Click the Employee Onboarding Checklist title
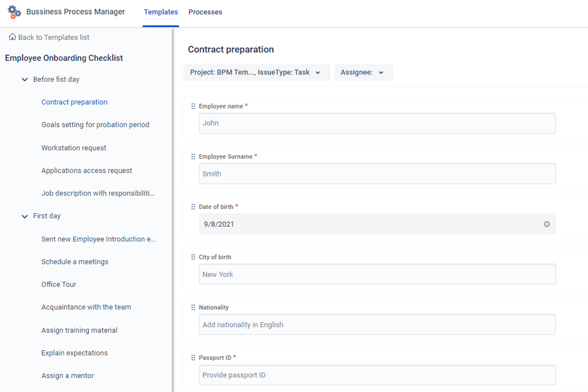 point(64,58)
